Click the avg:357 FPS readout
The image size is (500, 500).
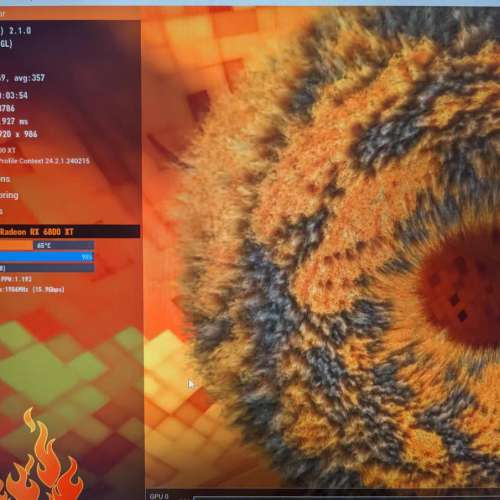click(29, 78)
